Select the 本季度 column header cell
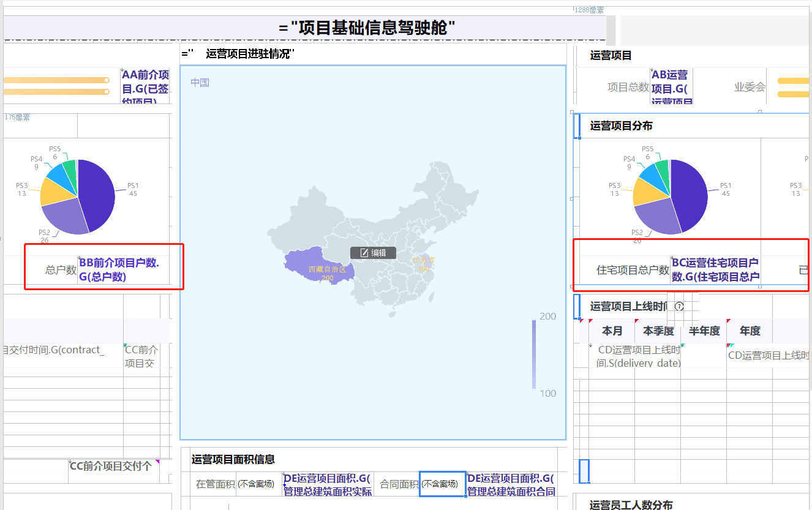 point(658,331)
